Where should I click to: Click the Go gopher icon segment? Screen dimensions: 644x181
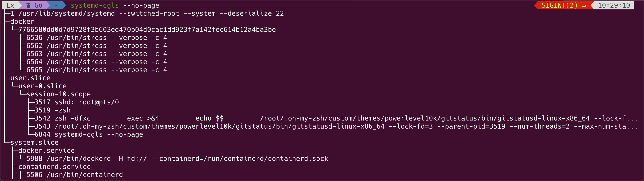click(34, 5)
